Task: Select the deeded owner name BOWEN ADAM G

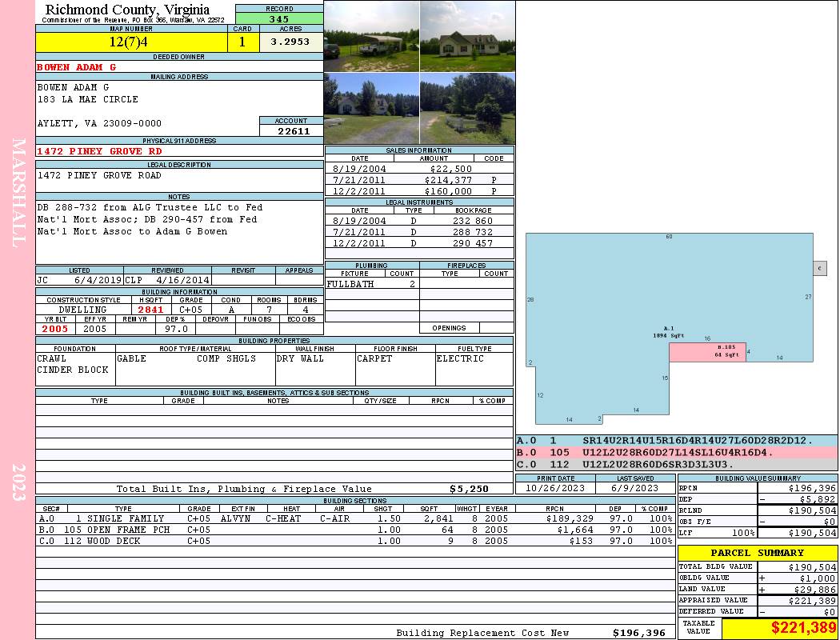Action: 77,67
